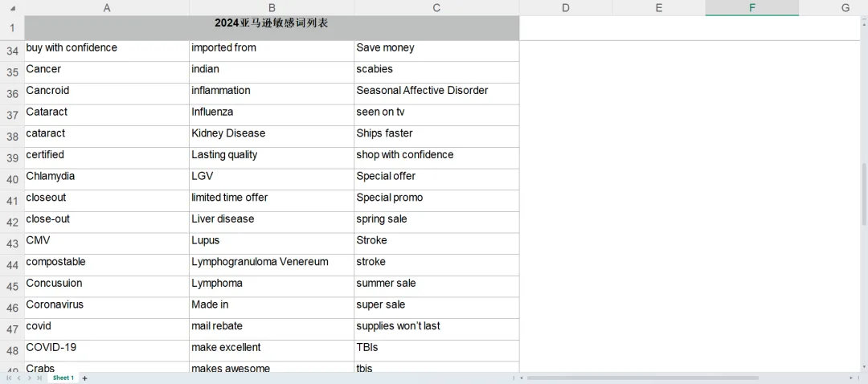Screen dimensions: 868x384
Task: Go to previous sheet navigation arrow
Action: [x=18, y=378]
